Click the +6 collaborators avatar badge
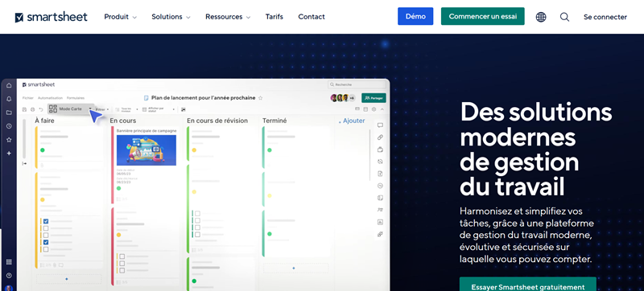Image resolution: width=644 pixels, height=291 pixels. tap(352, 98)
